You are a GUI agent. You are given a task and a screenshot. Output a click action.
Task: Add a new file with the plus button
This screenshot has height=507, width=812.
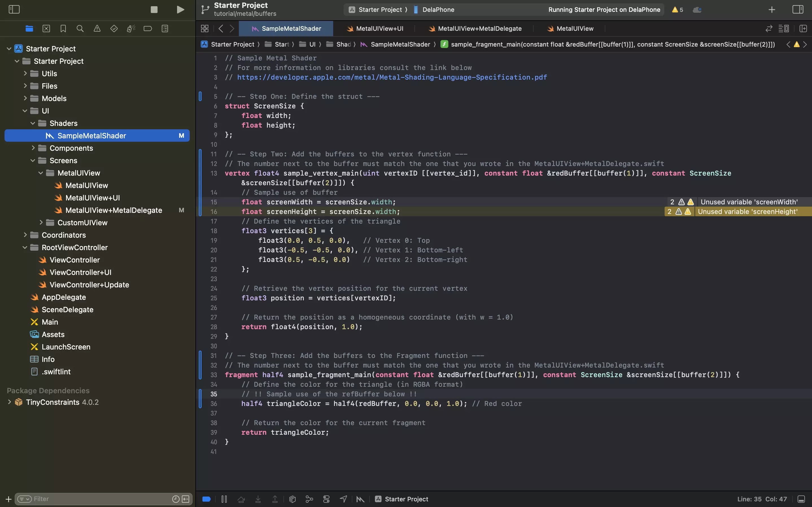[8, 499]
